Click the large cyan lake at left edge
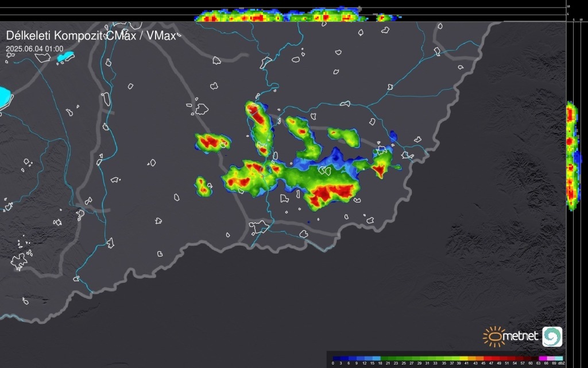The height and width of the screenshot is (368, 588). 4,95
